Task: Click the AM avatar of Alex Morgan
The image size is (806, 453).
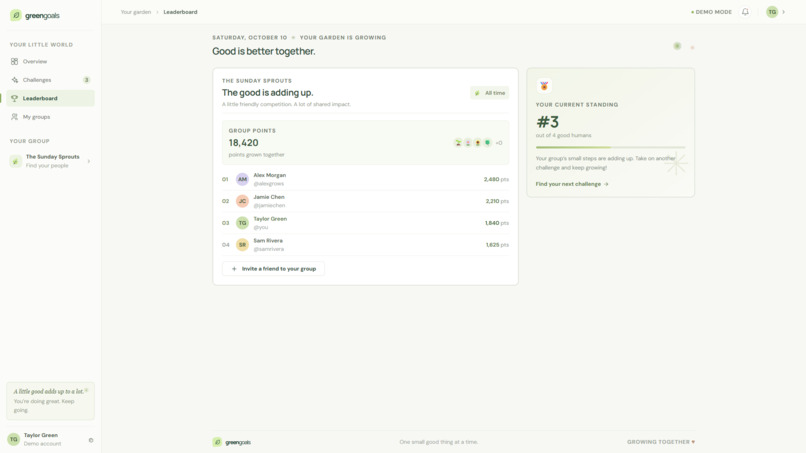Action: [242, 179]
